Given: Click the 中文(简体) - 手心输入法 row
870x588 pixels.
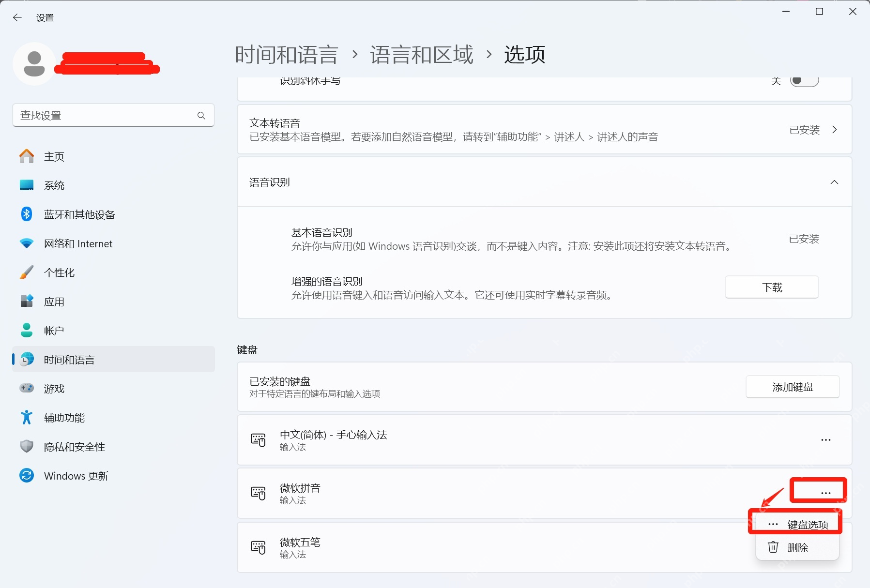Looking at the screenshot, I should click(544, 440).
